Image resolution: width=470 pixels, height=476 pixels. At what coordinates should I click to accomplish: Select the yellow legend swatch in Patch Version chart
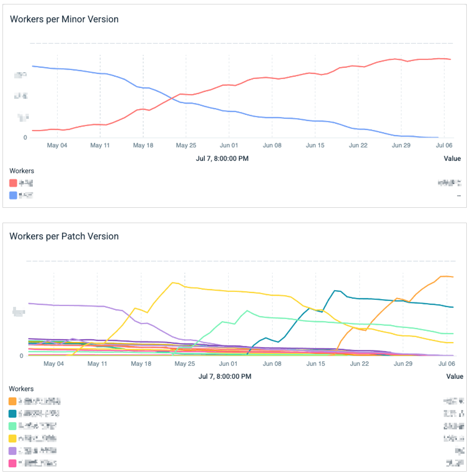point(12,438)
